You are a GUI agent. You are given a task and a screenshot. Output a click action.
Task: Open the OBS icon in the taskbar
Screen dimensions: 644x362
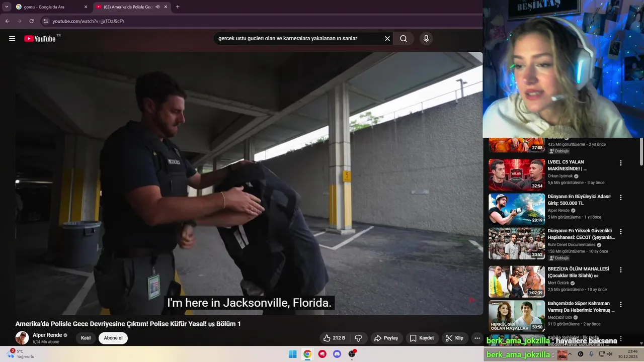352,354
